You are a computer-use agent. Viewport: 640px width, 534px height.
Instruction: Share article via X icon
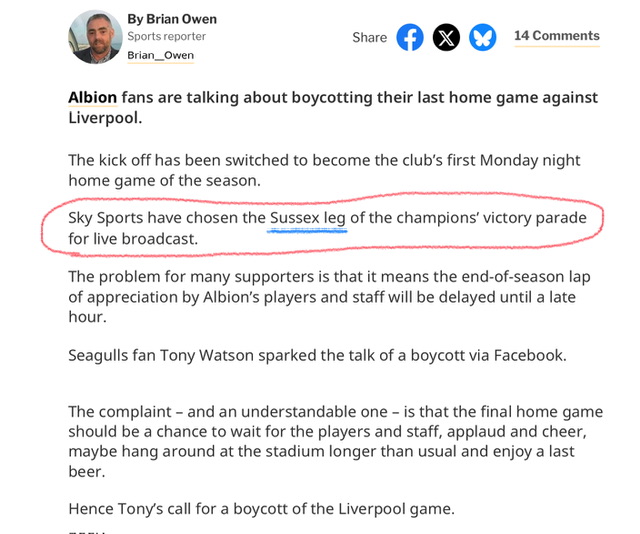[446, 37]
